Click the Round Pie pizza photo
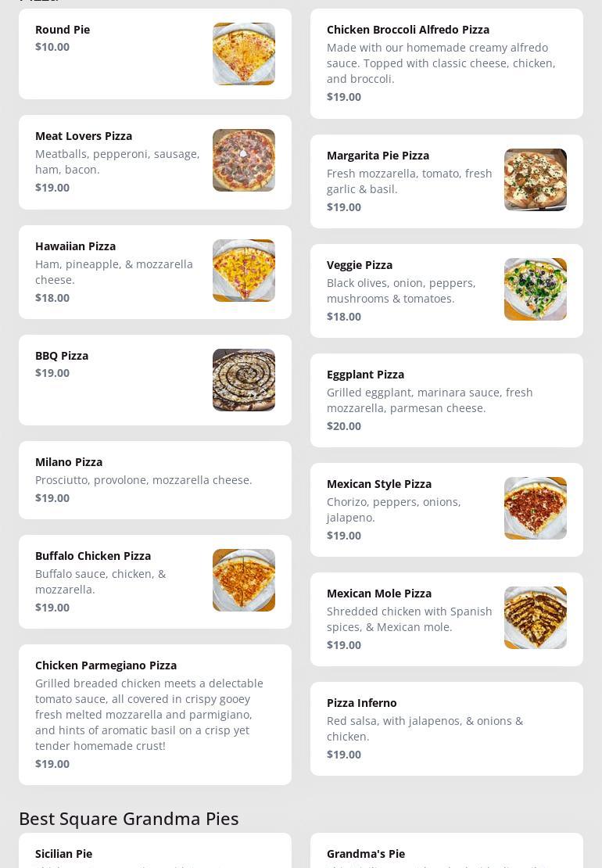 pos(243,54)
